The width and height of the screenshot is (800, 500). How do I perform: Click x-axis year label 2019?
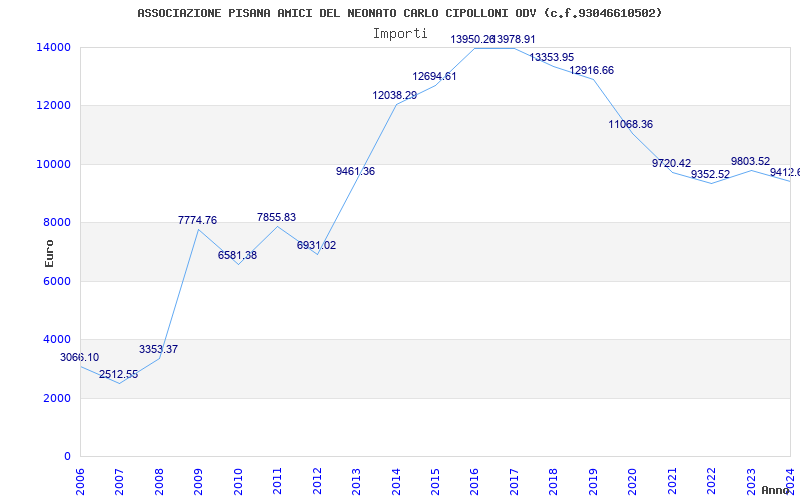(x=593, y=481)
